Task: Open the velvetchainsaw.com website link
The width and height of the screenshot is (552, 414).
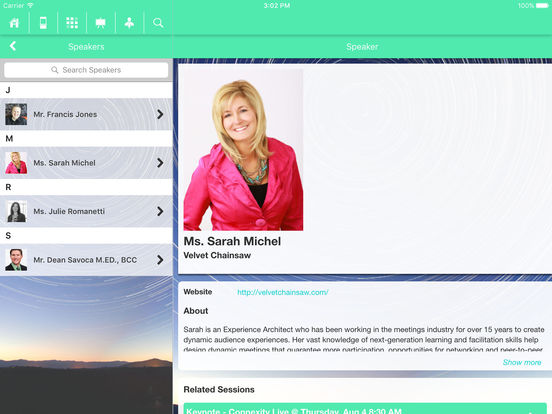Action: [x=283, y=292]
